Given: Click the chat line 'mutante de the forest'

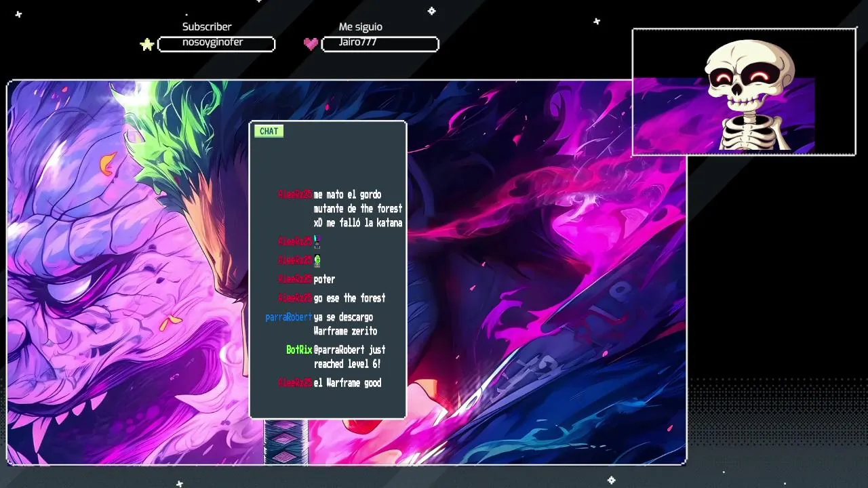Looking at the screenshot, I should (358, 209).
